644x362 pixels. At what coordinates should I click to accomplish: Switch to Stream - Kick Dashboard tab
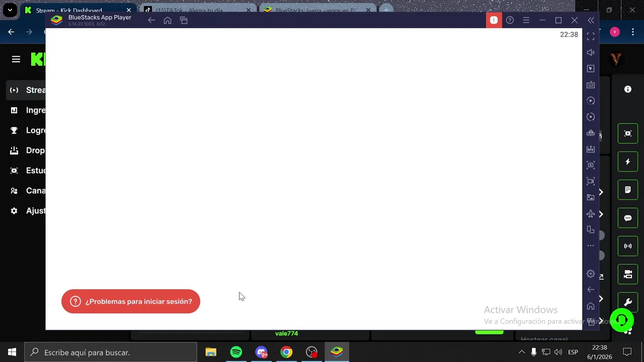coord(78,10)
